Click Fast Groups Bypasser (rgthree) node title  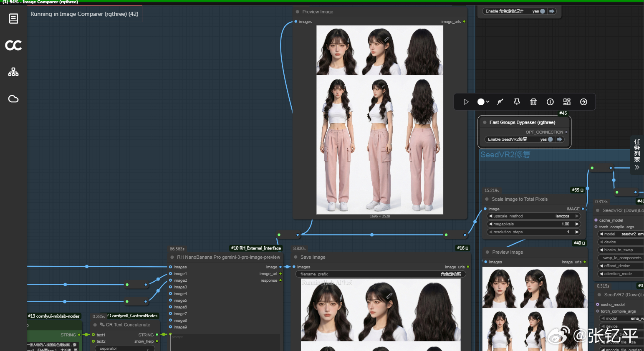(x=522, y=122)
